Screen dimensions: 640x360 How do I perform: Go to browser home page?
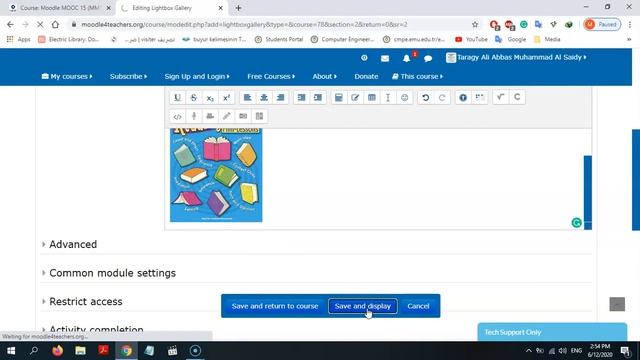[55, 24]
